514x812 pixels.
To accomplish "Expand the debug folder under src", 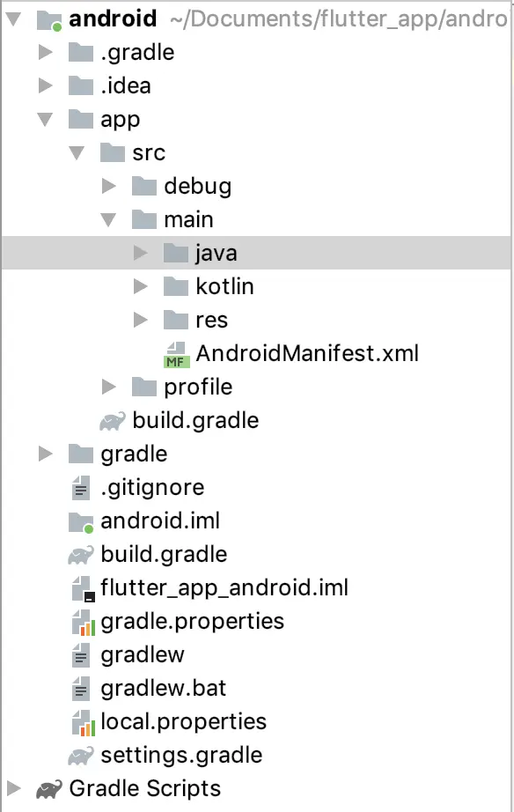I will (109, 186).
